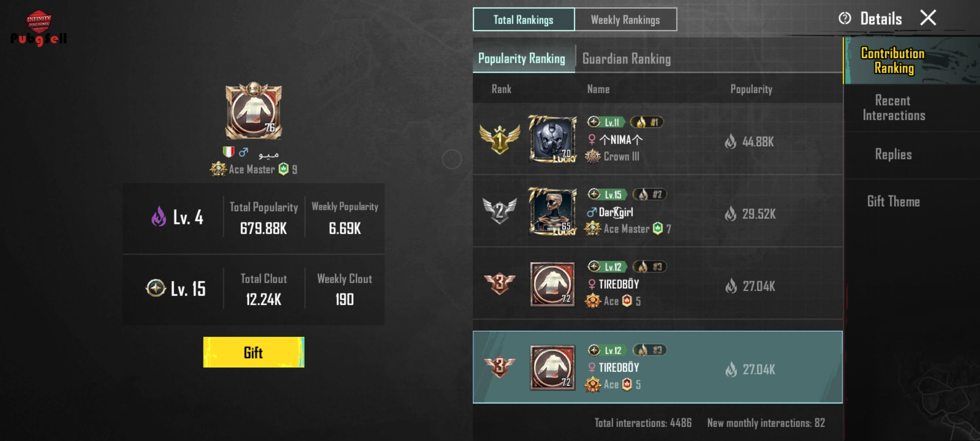
Task: Close the rankings panel with the X
Action: coord(928,18)
